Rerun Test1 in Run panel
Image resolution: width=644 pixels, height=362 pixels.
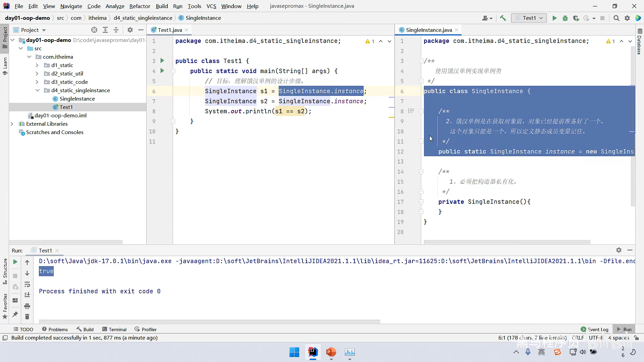[x=15, y=262]
